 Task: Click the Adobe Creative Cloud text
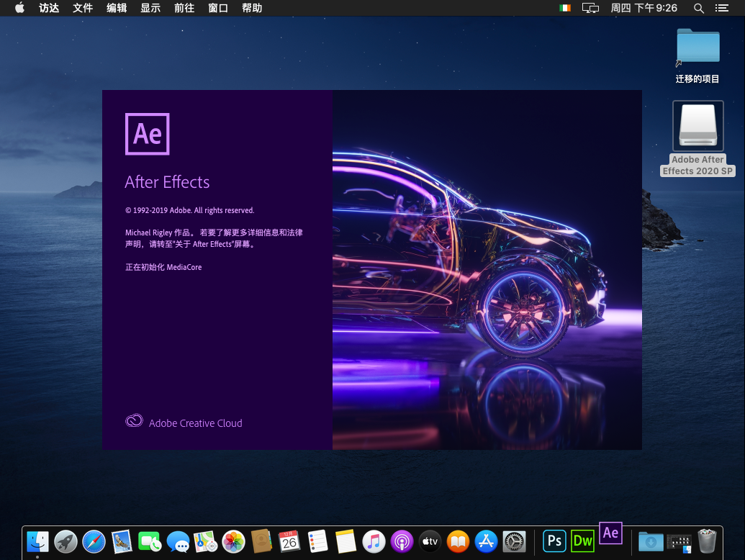tap(195, 423)
